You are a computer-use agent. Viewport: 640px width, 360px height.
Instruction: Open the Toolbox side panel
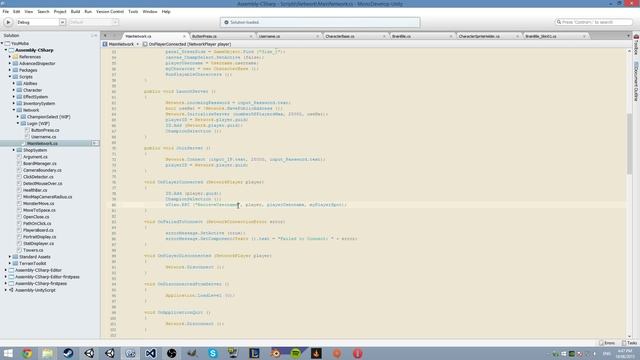636,46
